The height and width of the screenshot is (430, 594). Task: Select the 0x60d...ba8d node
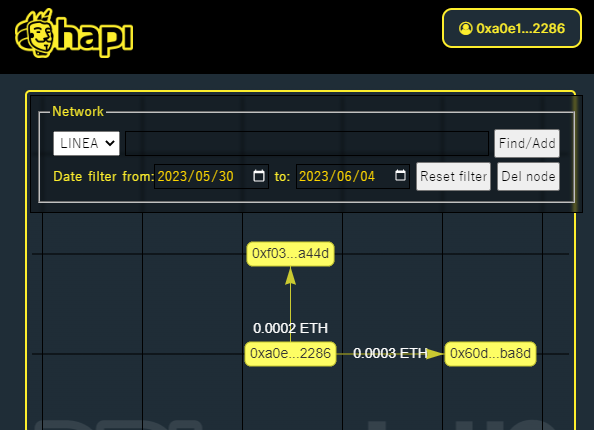(491, 353)
